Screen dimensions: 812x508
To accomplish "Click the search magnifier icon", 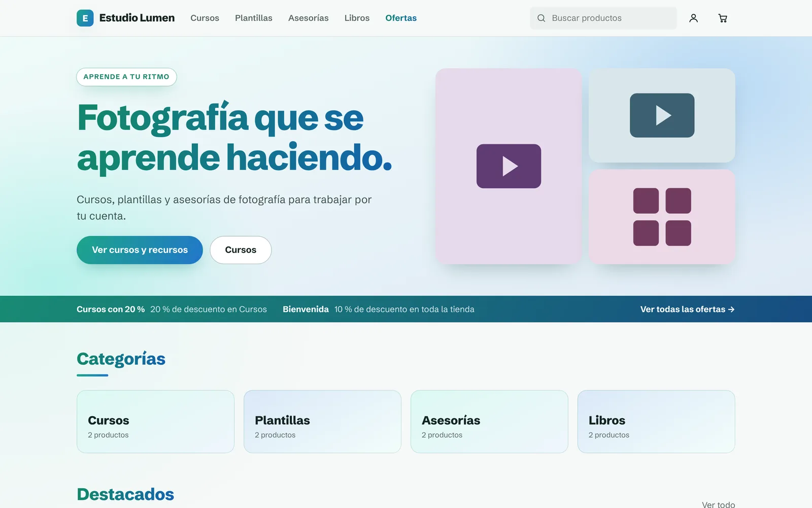I will [x=542, y=18].
